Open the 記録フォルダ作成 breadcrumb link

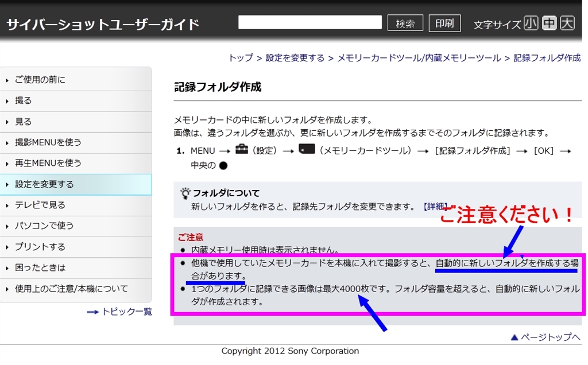(547, 58)
